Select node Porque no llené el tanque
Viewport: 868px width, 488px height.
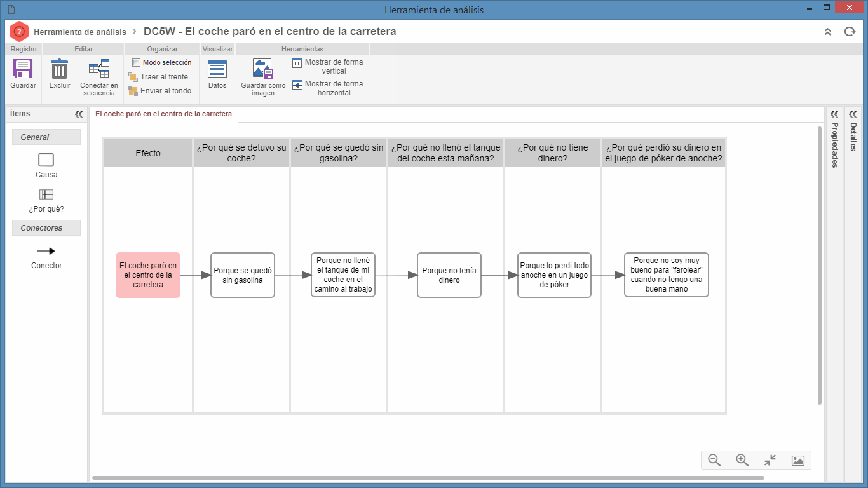click(x=343, y=275)
